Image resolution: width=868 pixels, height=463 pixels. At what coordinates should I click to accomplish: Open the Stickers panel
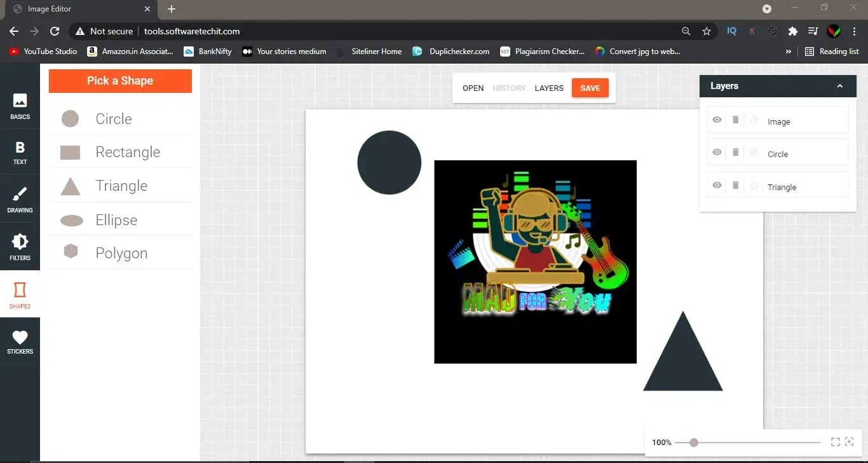coord(20,342)
